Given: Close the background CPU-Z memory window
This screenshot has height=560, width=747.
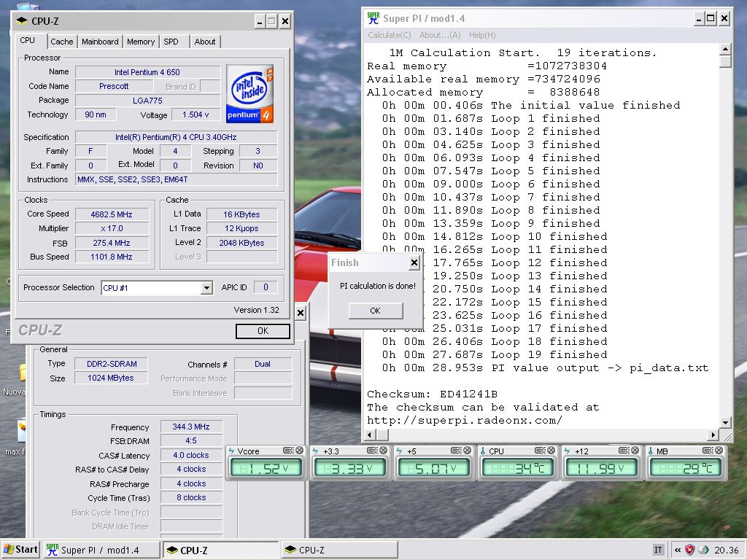Looking at the screenshot, I should (x=301, y=313).
